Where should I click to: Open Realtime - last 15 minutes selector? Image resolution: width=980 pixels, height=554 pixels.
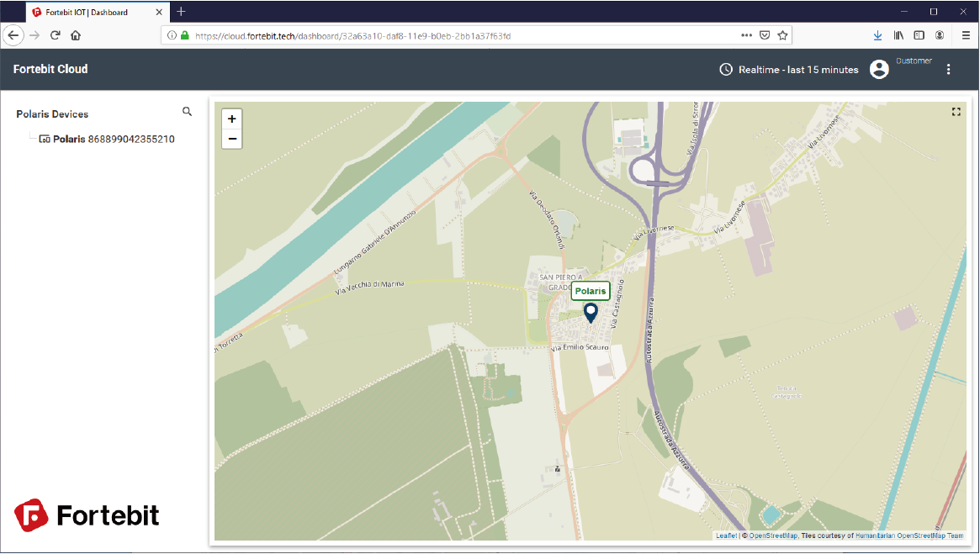pos(789,69)
